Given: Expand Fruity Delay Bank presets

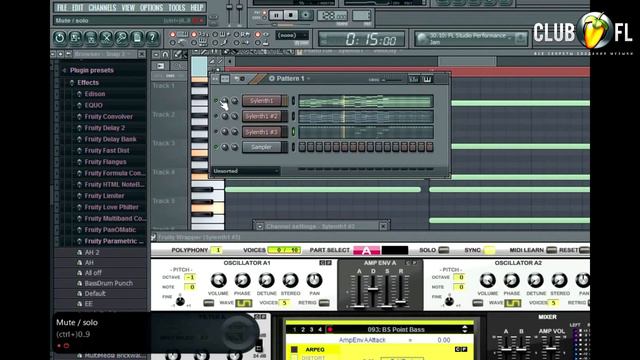Looking at the screenshot, I should 79,139.
